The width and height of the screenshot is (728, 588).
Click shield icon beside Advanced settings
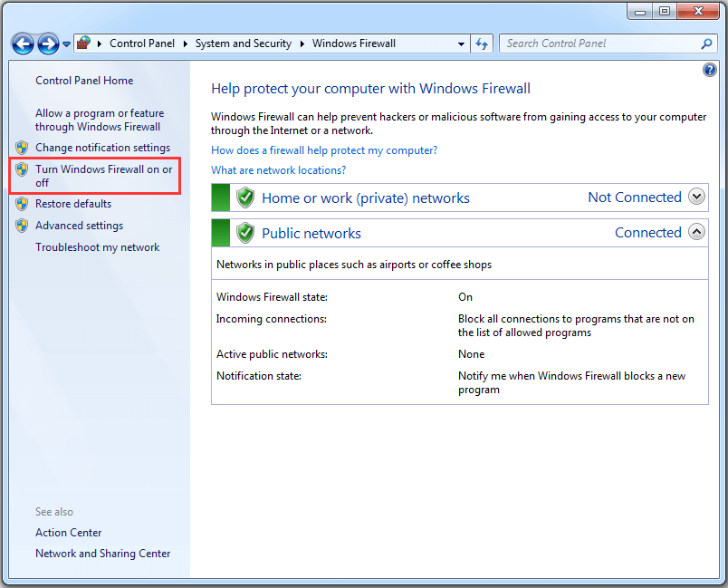22,226
